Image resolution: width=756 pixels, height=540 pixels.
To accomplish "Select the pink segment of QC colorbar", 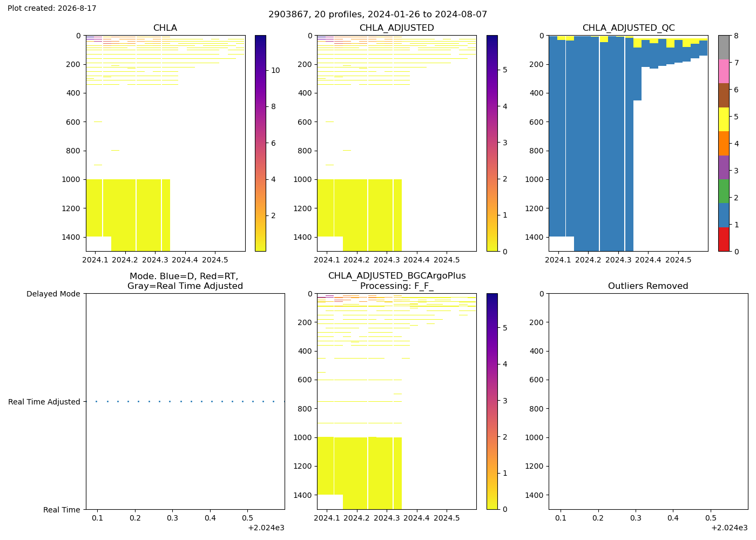I will click(724, 71).
